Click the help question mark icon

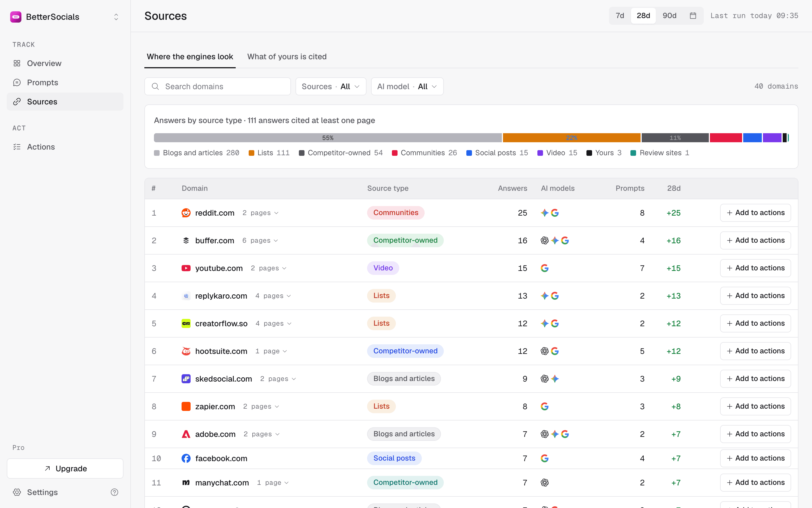tap(114, 492)
